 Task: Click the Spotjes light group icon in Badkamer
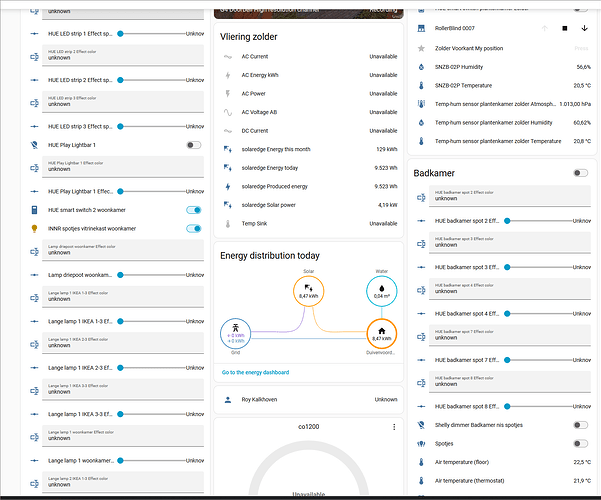click(x=421, y=444)
